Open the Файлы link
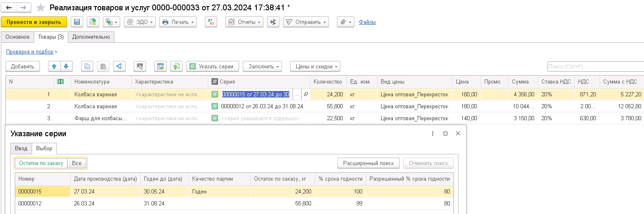The height and width of the screenshot is (214, 644). click(x=367, y=22)
